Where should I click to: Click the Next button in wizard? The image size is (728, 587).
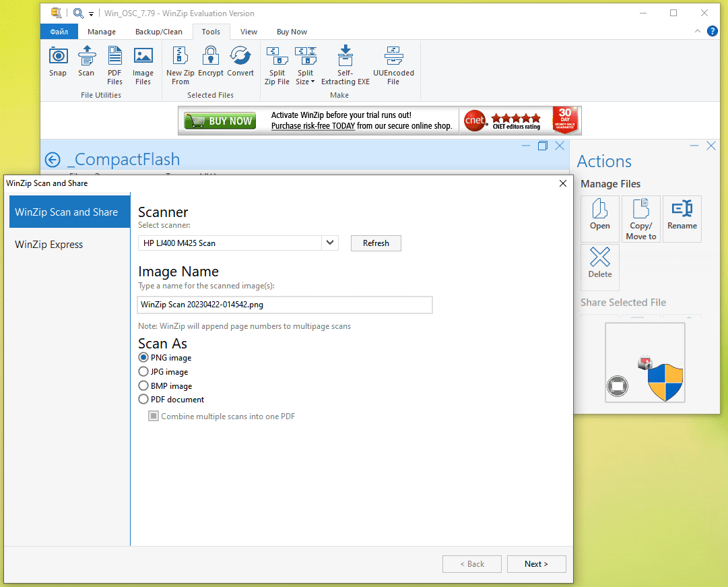pos(536,564)
